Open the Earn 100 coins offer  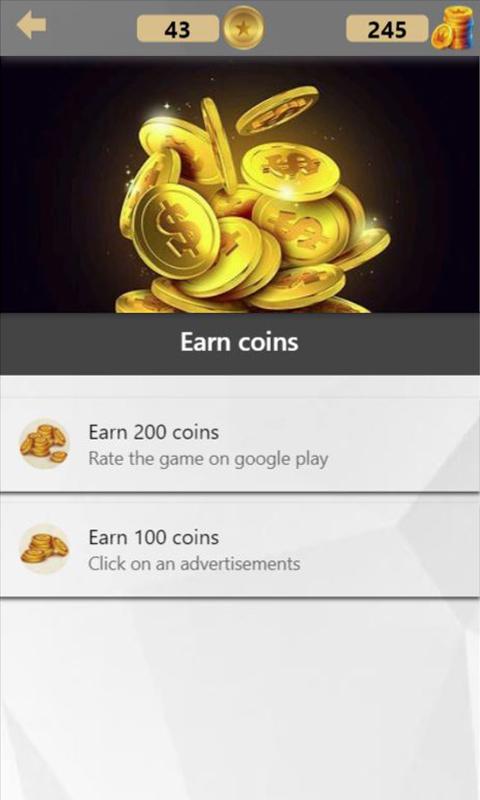click(240, 549)
